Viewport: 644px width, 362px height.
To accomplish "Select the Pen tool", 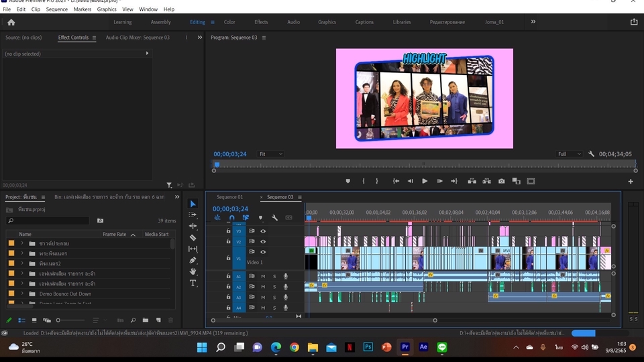I will 193,260.
